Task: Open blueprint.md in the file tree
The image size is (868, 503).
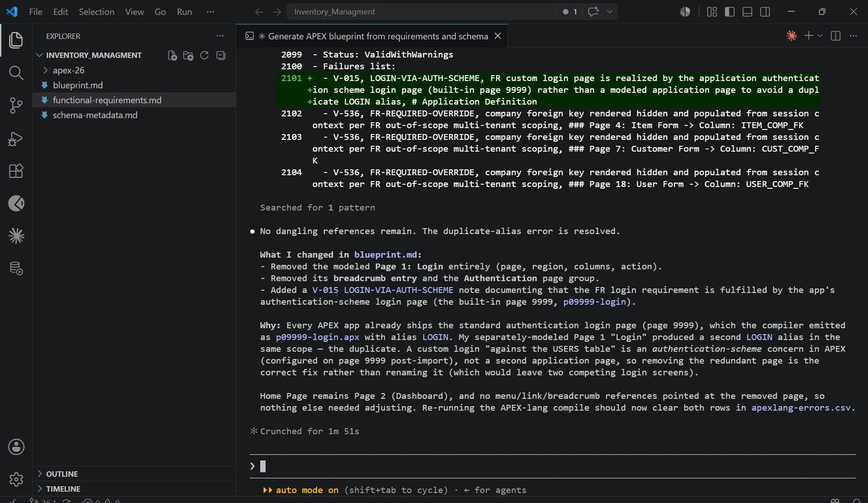Action: 78,85
